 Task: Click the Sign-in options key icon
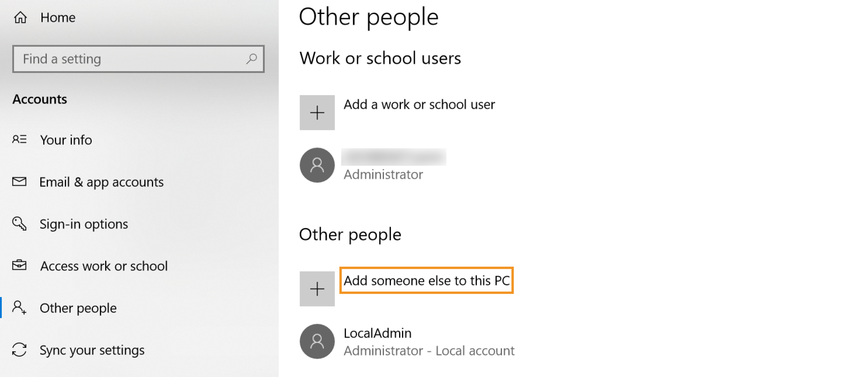pyautogui.click(x=19, y=224)
